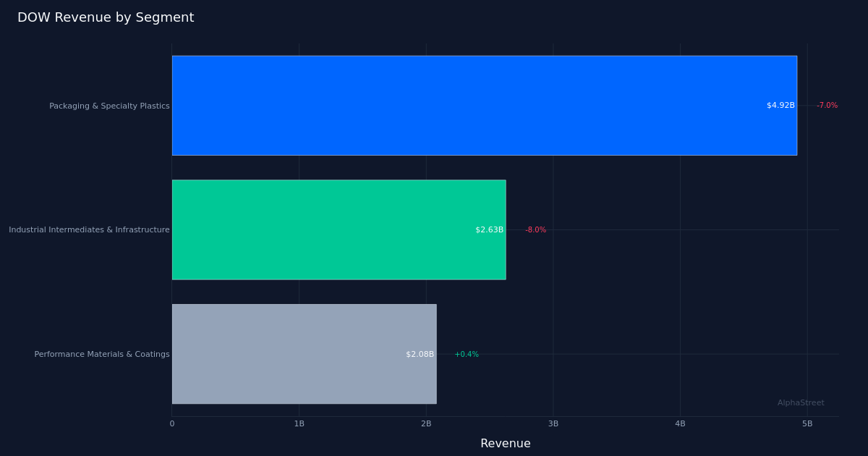
Task: Click the -8.0% change indicator
Action: 535,229
